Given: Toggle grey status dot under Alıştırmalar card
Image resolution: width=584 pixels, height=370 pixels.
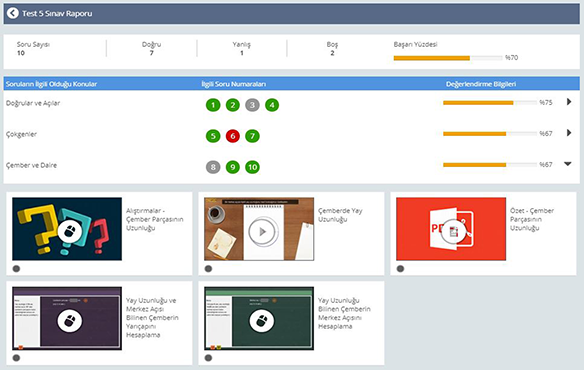Looking at the screenshot, I should point(16,269).
